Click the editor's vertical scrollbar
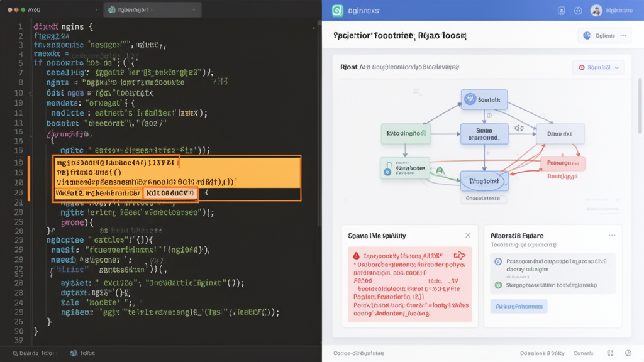 (x=319, y=123)
